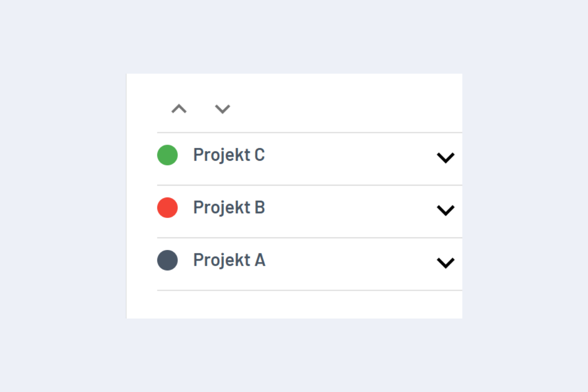
Task: Click the divider line below Projekt A
Action: click(x=309, y=290)
